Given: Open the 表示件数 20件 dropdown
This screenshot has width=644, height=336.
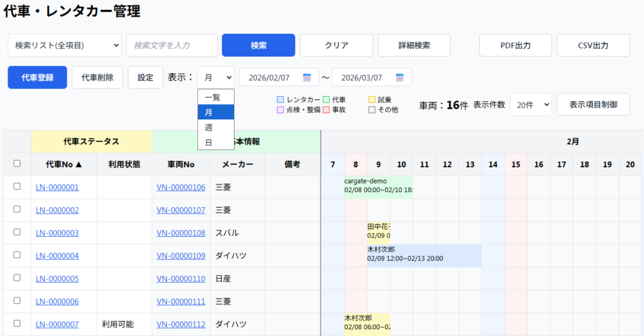Looking at the screenshot, I should click(530, 105).
